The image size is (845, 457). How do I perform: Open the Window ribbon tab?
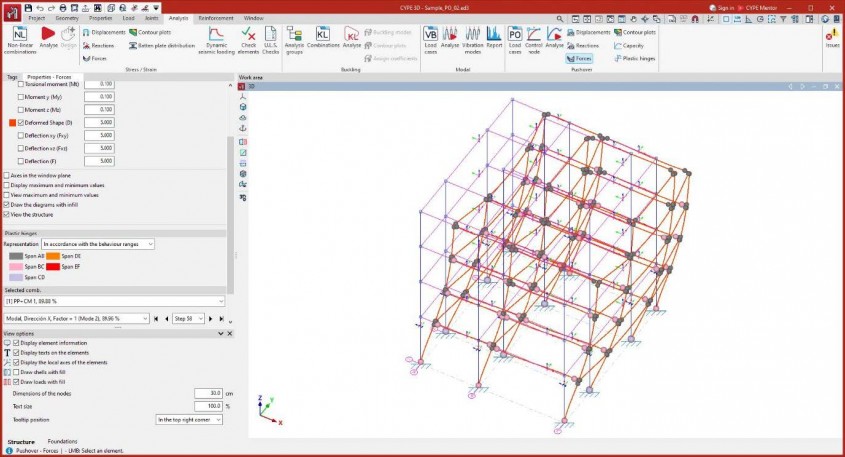[253, 18]
